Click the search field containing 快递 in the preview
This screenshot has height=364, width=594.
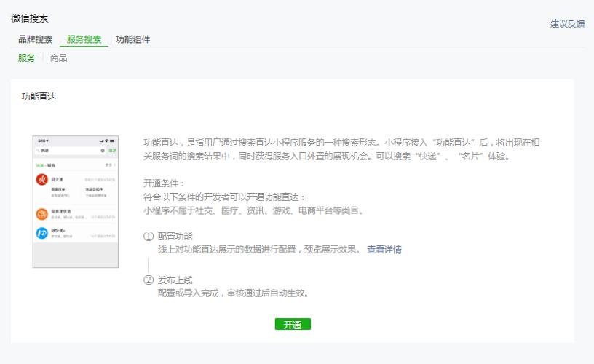71,151
